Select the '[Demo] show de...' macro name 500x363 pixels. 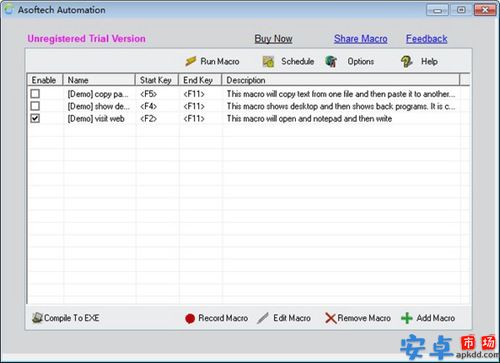pyautogui.click(x=98, y=106)
